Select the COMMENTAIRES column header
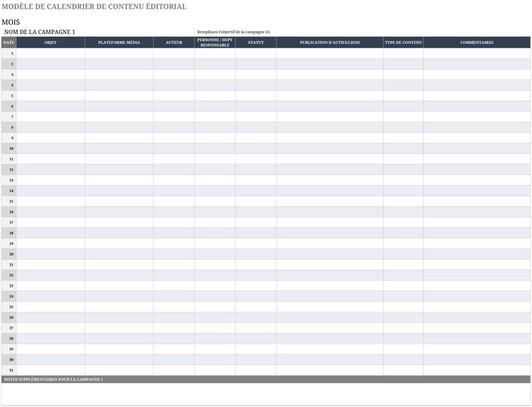 pyautogui.click(x=477, y=43)
